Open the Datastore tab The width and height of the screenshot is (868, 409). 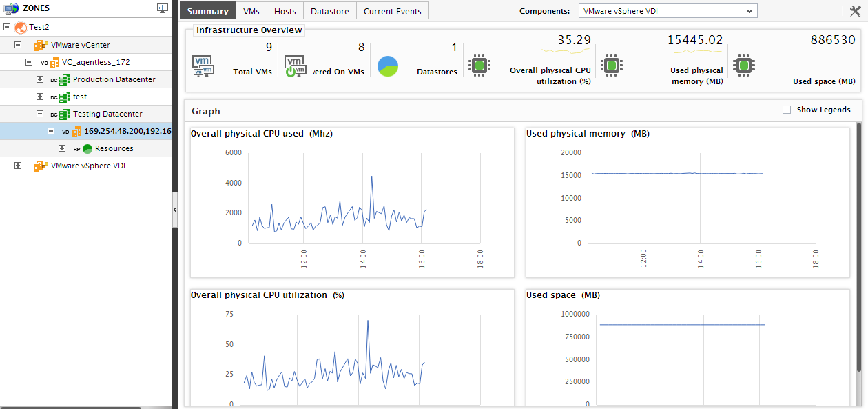click(x=331, y=11)
